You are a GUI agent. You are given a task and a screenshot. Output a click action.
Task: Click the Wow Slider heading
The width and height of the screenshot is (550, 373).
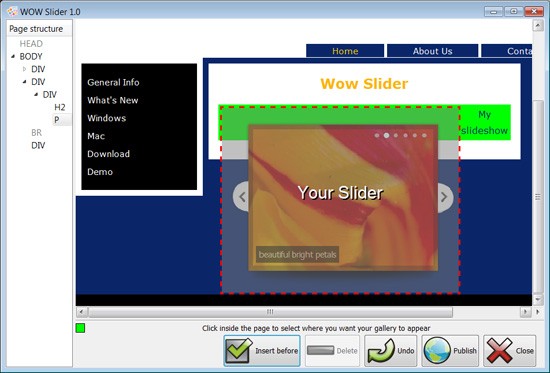(x=364, y=84)
